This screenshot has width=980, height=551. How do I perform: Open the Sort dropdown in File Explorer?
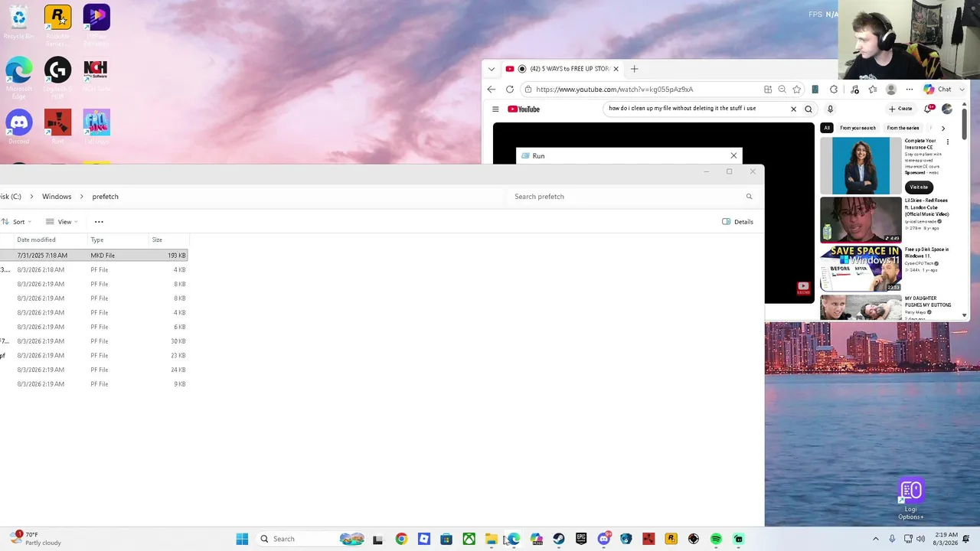pyautogui.click(x=17, y=222)
